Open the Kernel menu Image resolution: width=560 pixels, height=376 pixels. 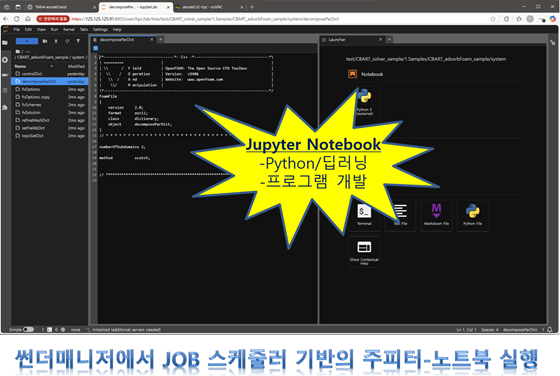coord(69,29)
